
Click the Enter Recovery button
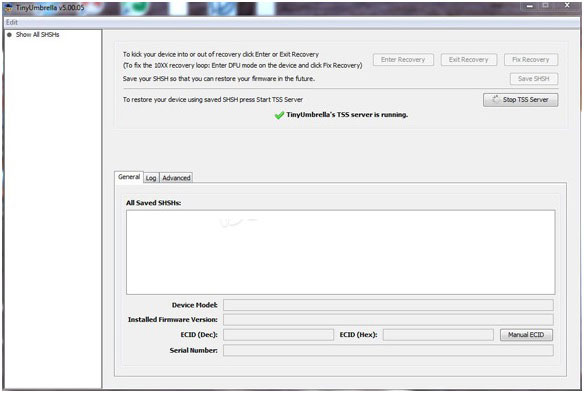tap(403, 60)
